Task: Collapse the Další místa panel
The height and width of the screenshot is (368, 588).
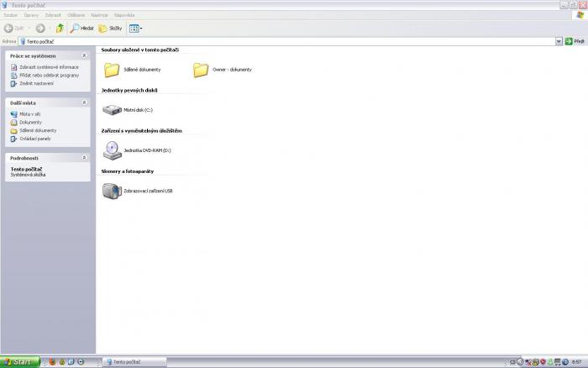Action: click(x=84, y=103)
